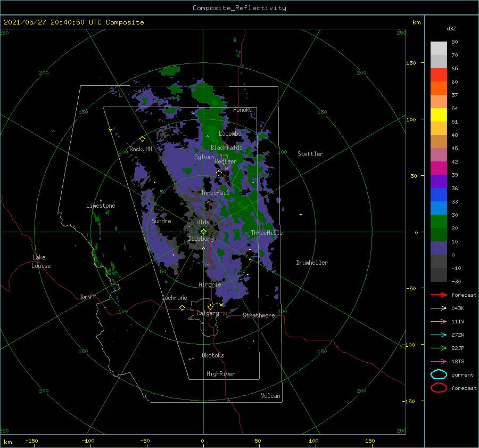Click the Sundre city label
The width and height of the screenshot is (479, 448).
pyautogui.click(x=161, y=221)
